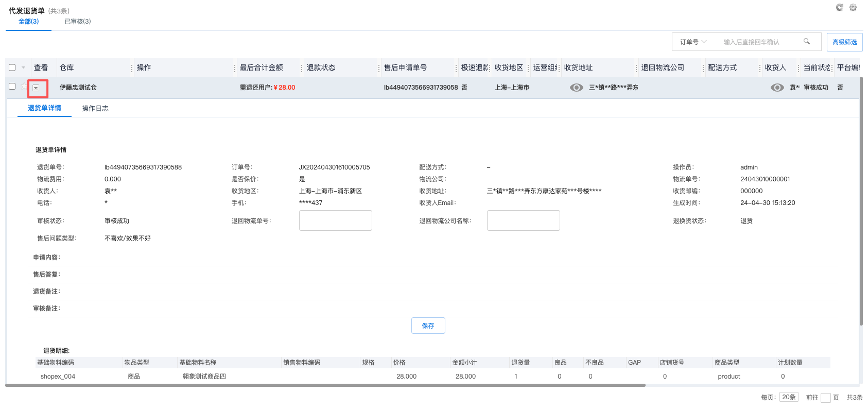Click the page number jump box
The image size is (868, 410).
(826, 398)
